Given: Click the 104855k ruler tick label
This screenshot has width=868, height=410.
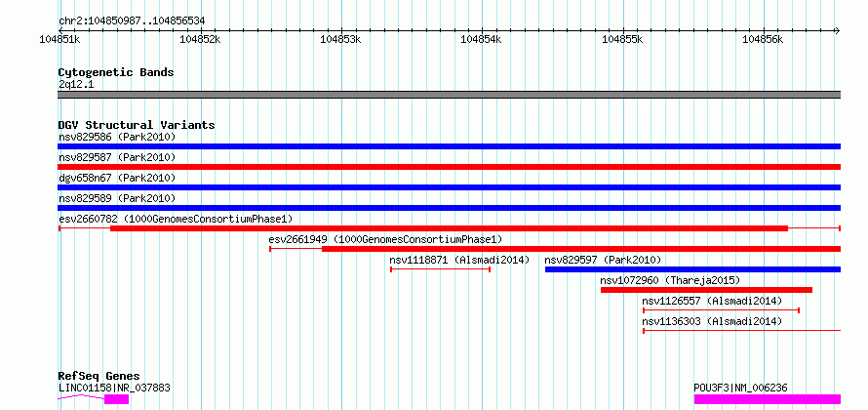Looking at the screenshot, I should coord(623,39).
